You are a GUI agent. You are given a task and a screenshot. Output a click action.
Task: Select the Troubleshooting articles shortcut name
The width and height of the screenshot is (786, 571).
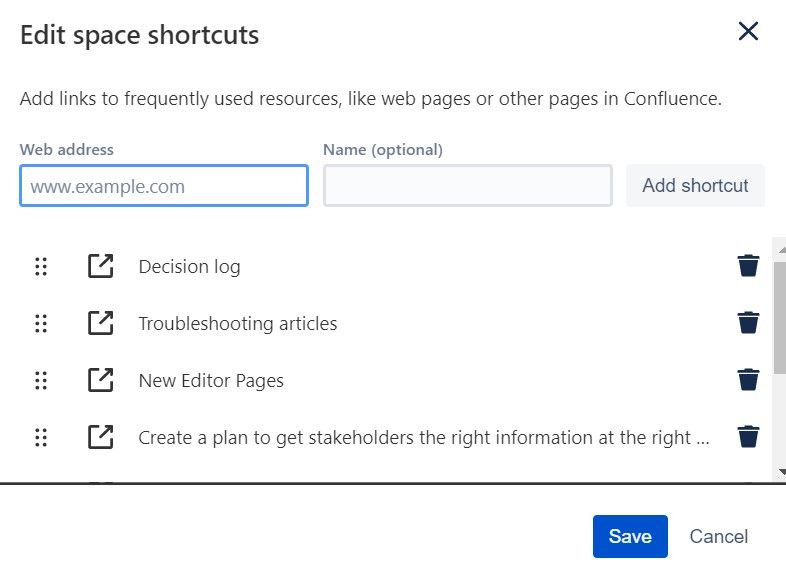coord(238,323)
